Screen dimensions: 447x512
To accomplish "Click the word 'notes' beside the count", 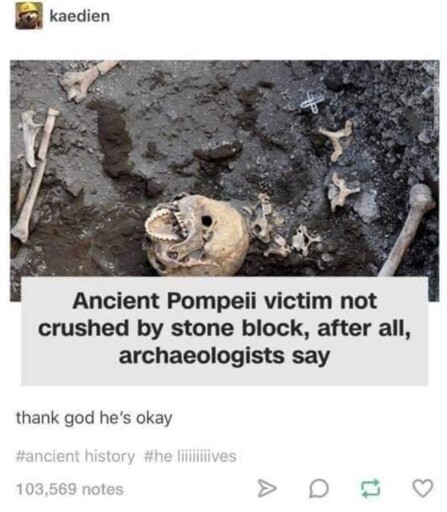I will (103, 489).
